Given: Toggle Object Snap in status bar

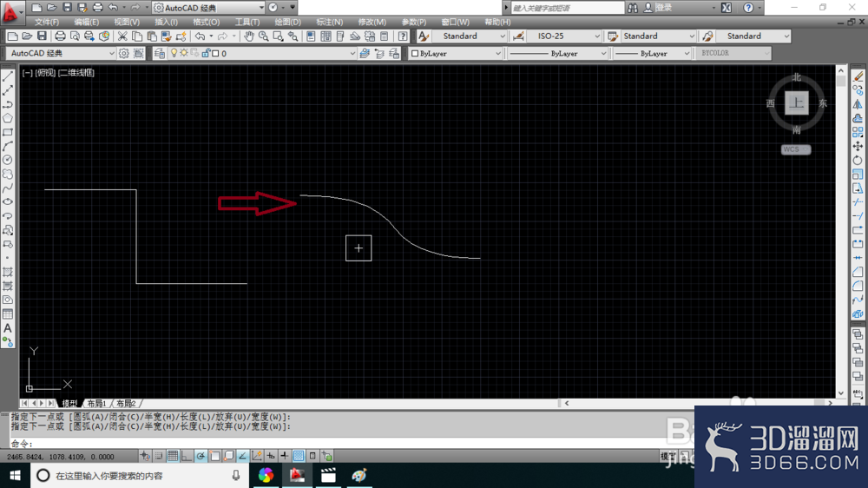Looking at the screenshot, I should coord(214,456).
